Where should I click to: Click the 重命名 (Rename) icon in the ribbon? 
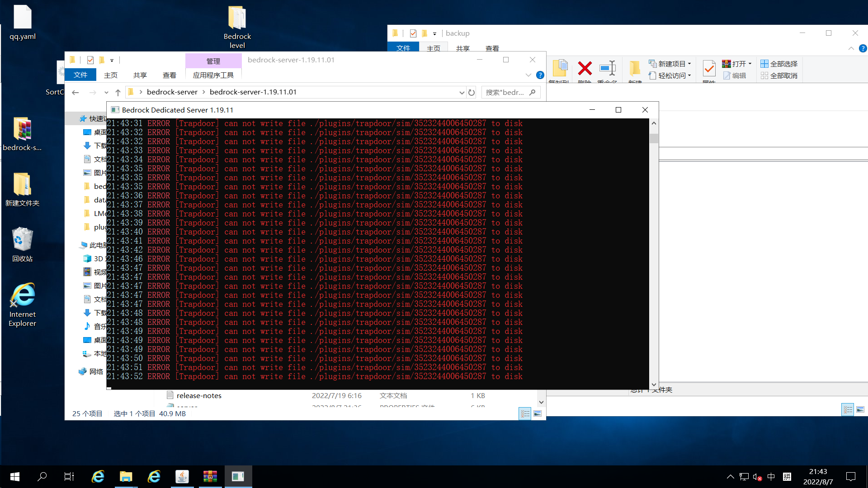[x=608, y=69]
